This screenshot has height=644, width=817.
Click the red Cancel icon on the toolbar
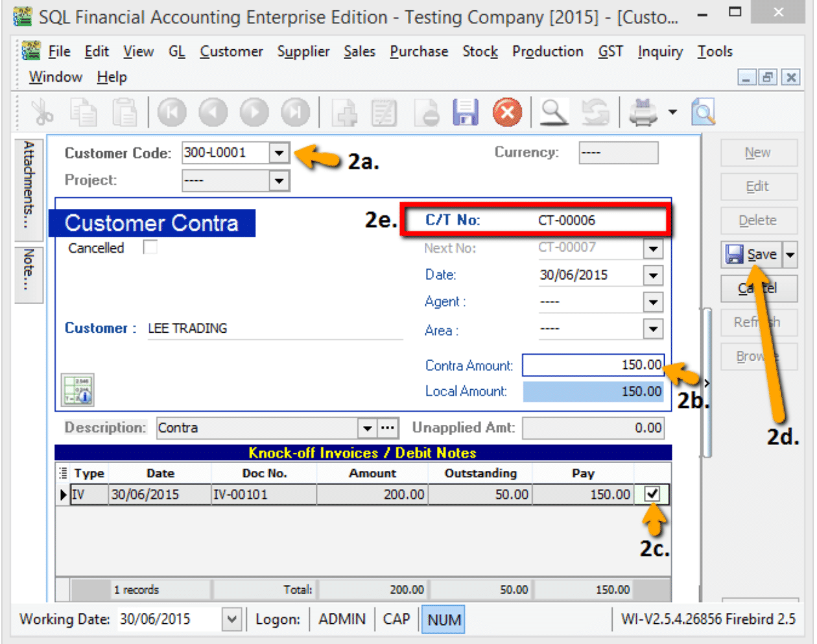507,112
